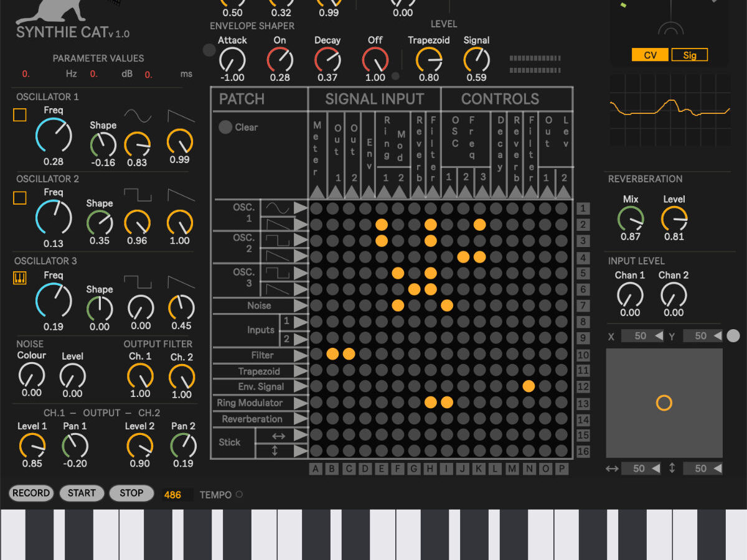
Task: Click the arrow beside horizontal range 50
Action: (657, 469)
